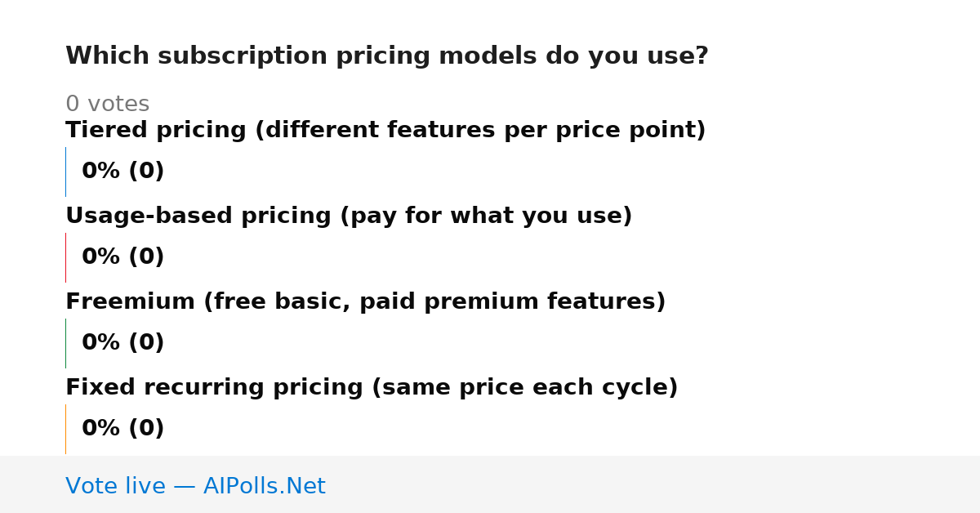Choose the Fixed recurring pricing option

(x=372, y=388)
